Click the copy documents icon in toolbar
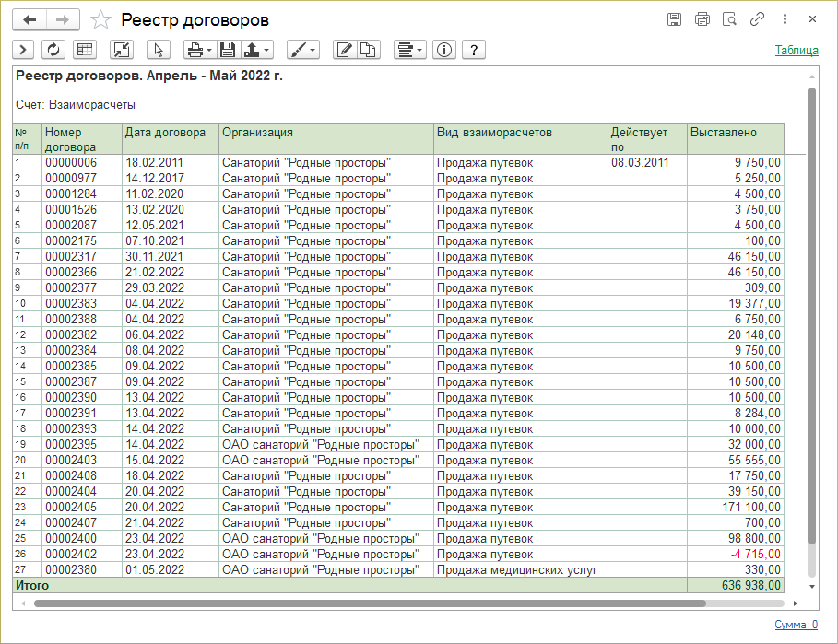 [368, 50]
